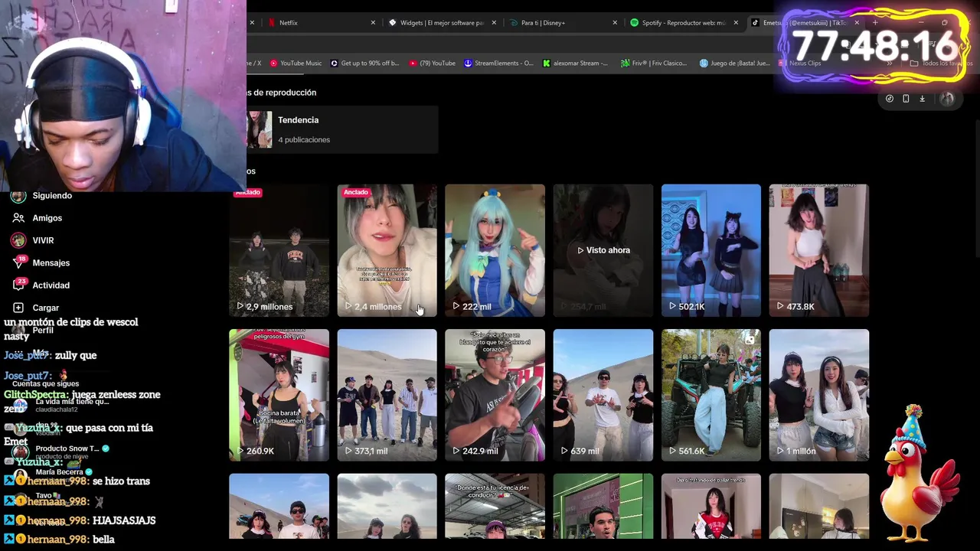
Task: Click the TikTok coins icon in header
Action: [x=890, y=99]
